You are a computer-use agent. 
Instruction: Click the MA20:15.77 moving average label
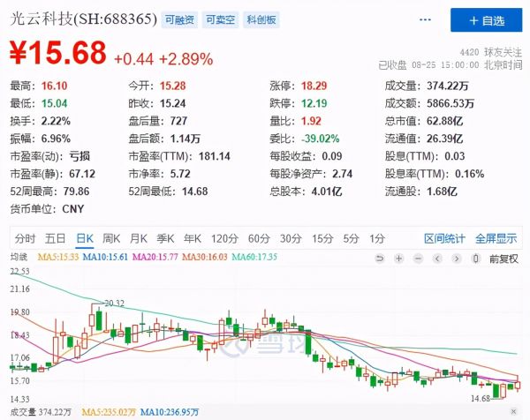[155, 257]
